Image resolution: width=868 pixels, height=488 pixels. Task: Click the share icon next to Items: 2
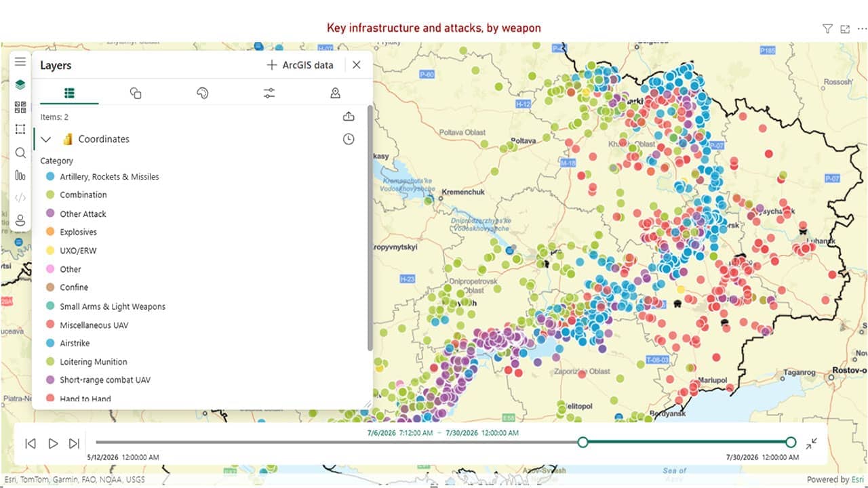(349, 117)
